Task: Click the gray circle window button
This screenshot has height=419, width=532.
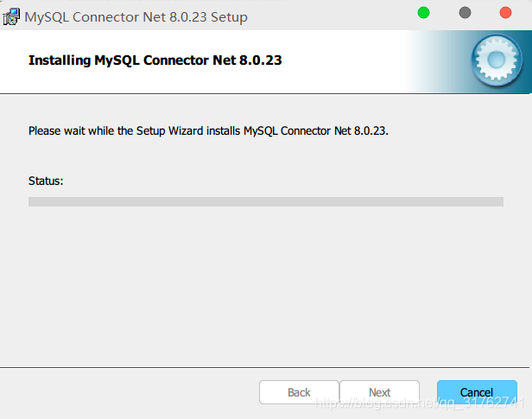Action: pos(465,13)
